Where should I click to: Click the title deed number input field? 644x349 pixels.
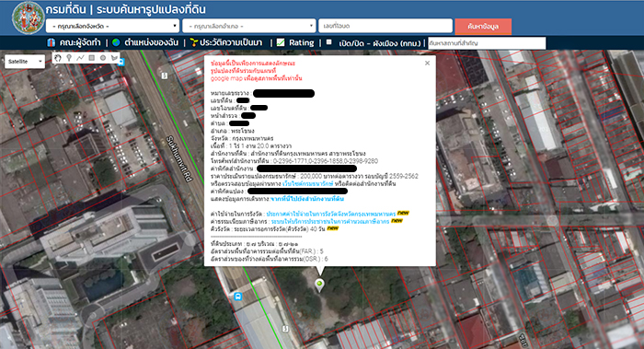point(385,26)
